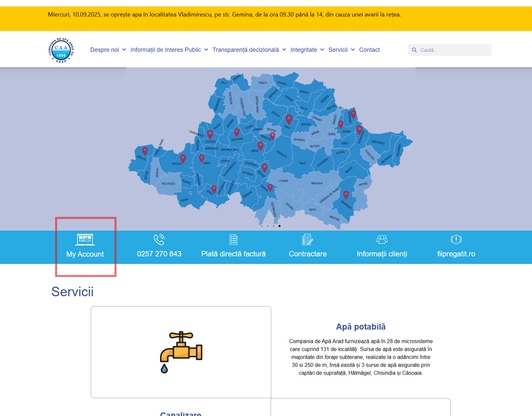The height and width of the screenshot is (416, 532).
Task: Select Contact in the navigation bar
Action: (x=369, y=50)
